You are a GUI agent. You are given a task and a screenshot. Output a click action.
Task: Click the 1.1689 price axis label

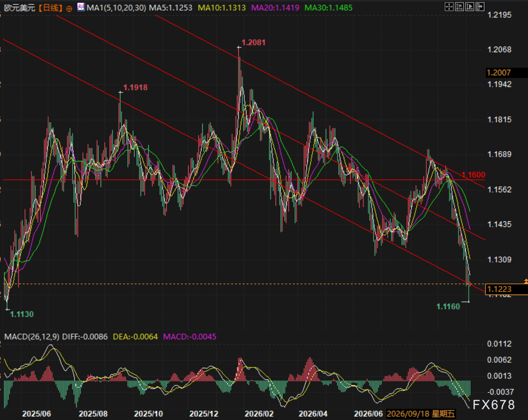pos(500,154)
